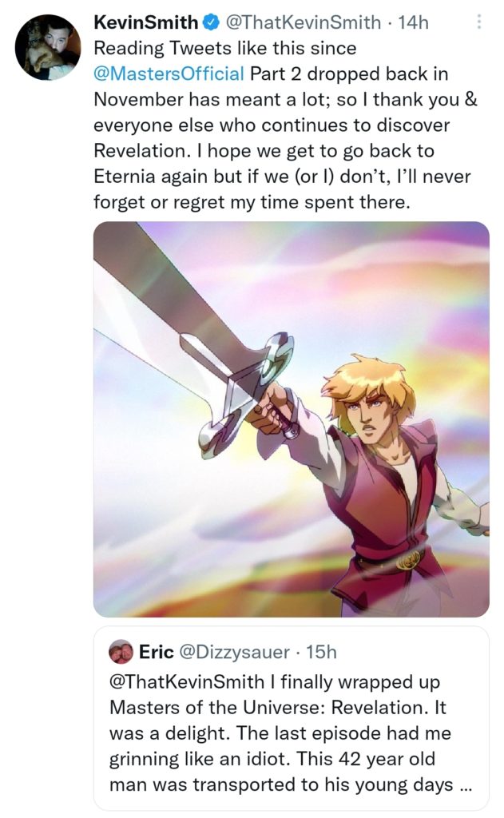Open the three-dot more options menu
This screenshot has height=818, width=504.
478,22
